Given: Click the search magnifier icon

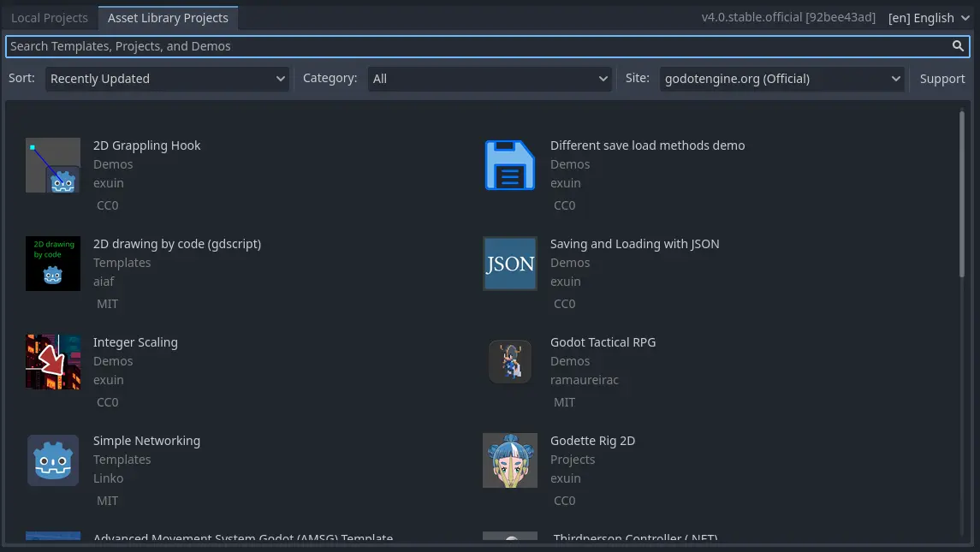Looking at the screenshot, I should tap(958, 45).
